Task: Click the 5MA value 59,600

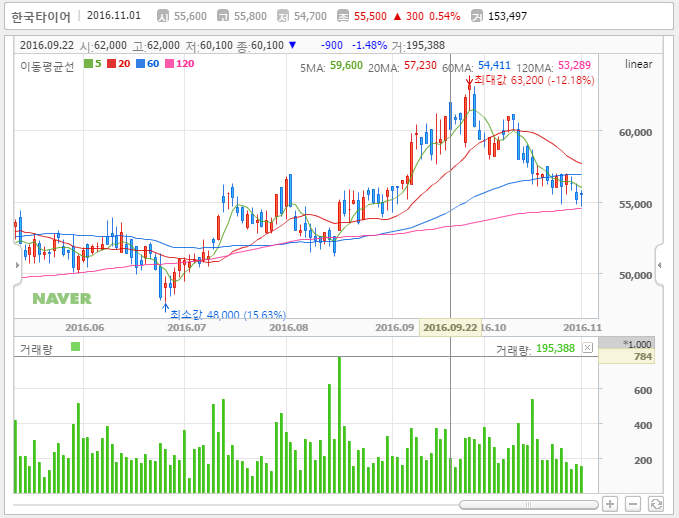Action: [x=346, y=65]
